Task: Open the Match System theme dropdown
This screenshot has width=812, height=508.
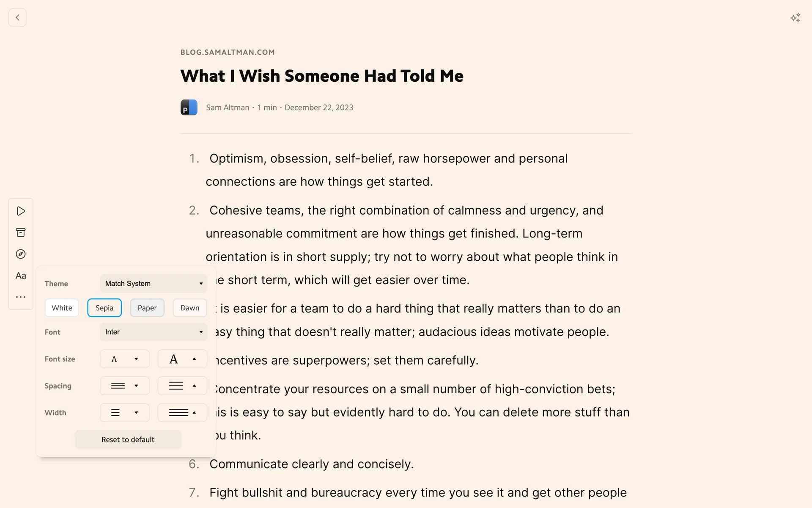Action: (154, 284)
